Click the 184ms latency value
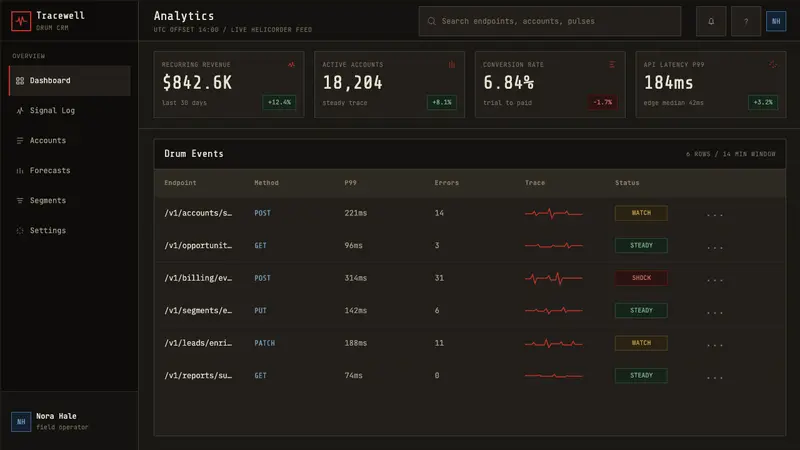This screenshot has width=800, height=450. coord(668,83)
